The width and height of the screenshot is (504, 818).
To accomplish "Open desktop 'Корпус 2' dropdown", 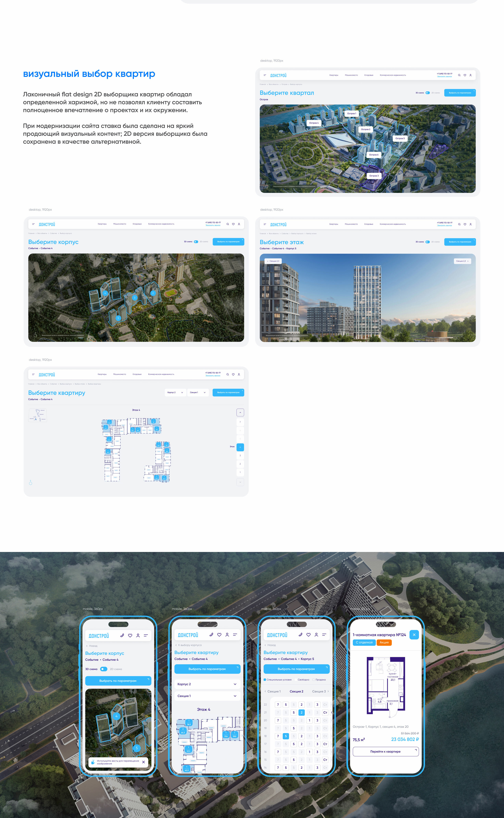I will click(175, 392).
